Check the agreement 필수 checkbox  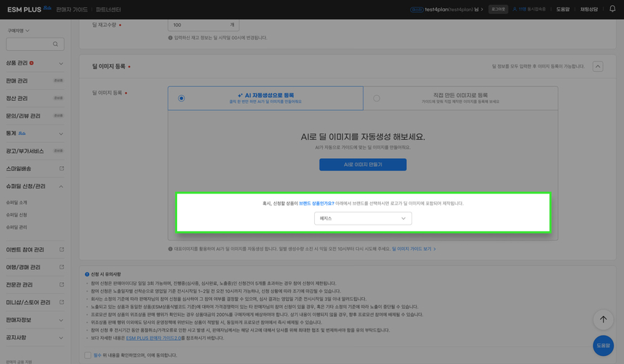pos(88,355)
